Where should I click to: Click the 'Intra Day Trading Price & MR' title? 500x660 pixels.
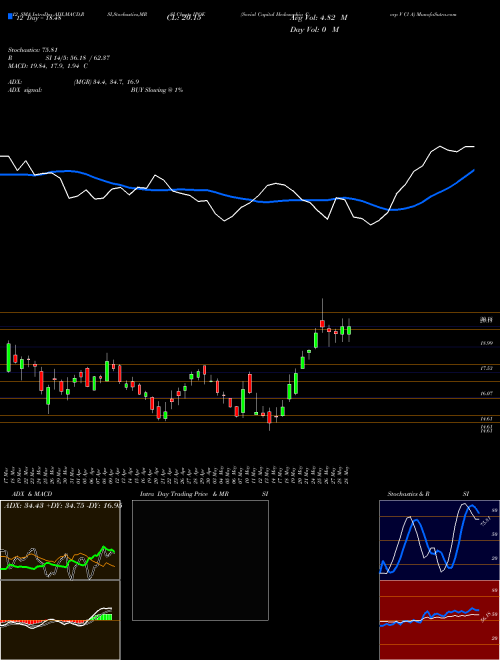(184, 494)
